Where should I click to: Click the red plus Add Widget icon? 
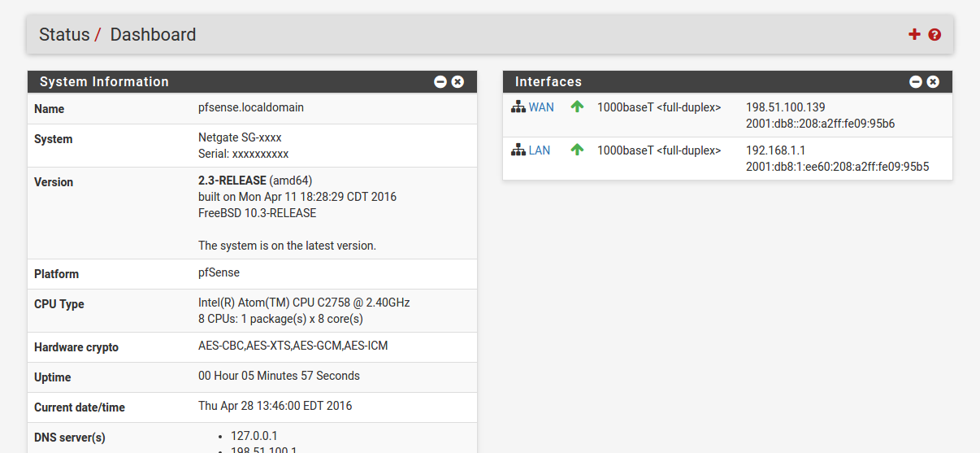[x=914, y=34]
